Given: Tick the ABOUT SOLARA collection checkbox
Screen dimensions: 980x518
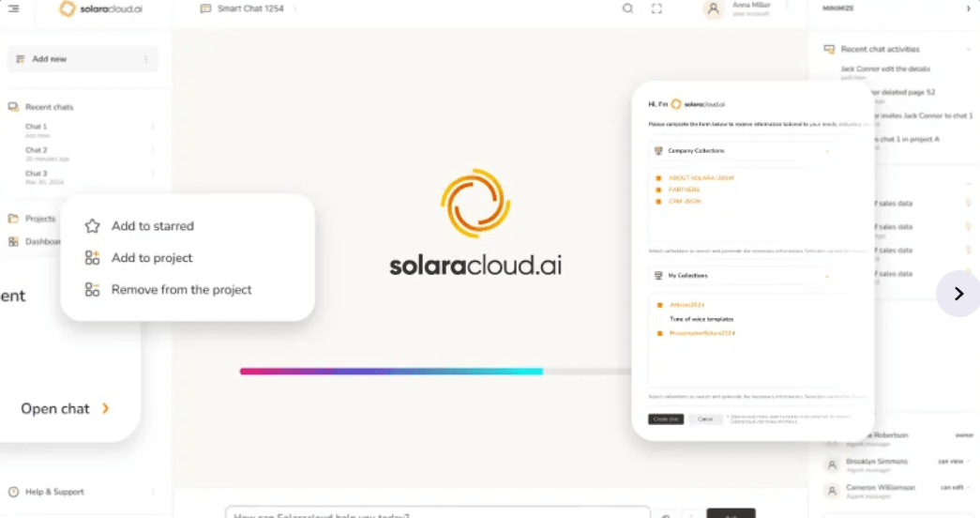Looking at the screenshot, I should [x=658, y=178].
